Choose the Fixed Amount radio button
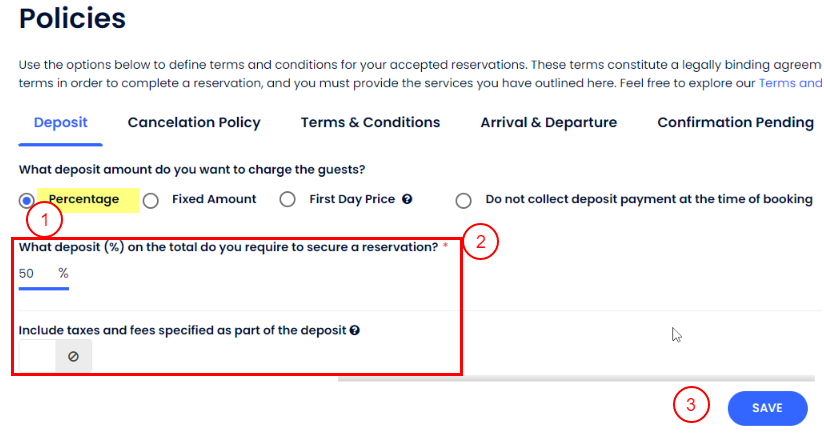 151,200
